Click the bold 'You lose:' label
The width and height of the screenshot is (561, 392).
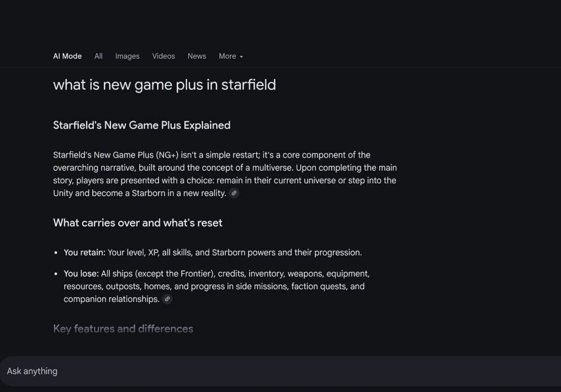point(81,273)
